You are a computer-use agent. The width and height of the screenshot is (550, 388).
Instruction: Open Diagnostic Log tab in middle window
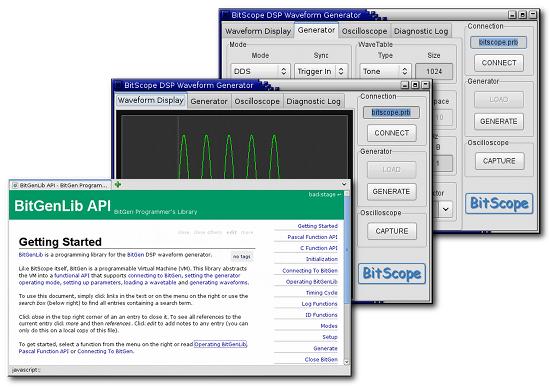coord(314,101)
